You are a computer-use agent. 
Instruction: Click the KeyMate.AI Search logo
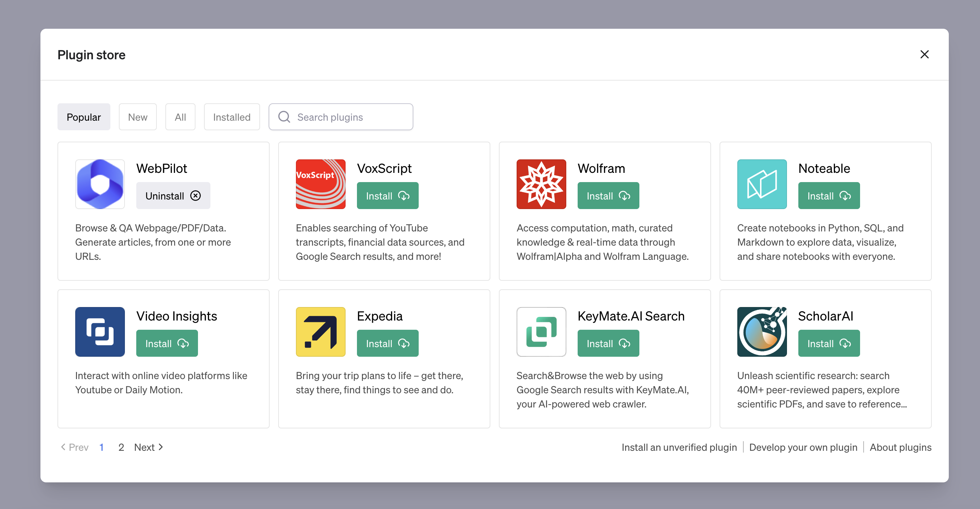coord(541,332)
